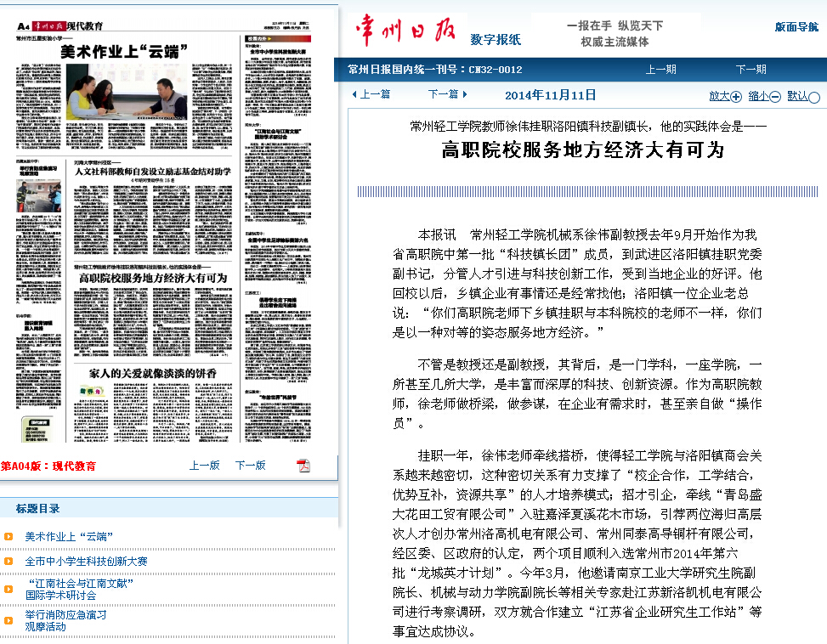The image size is (827, 644).
Task: Click the zoom-out minus icon next to 缩小
Action: (x=774, y=96)
